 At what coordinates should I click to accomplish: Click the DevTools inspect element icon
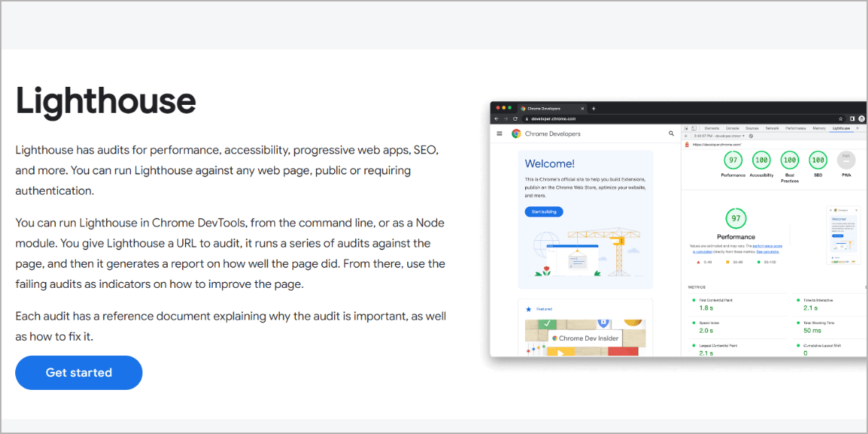(686, 128)
